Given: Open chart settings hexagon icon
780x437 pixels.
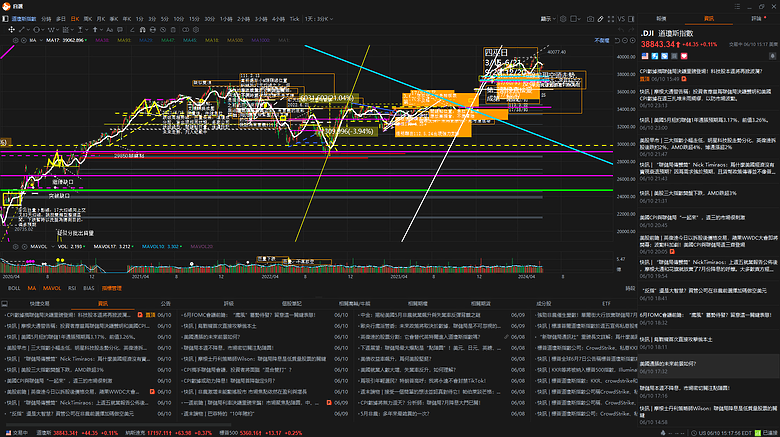Looking at the screenshot, I should pyautogui.click(x=563, y=19).
